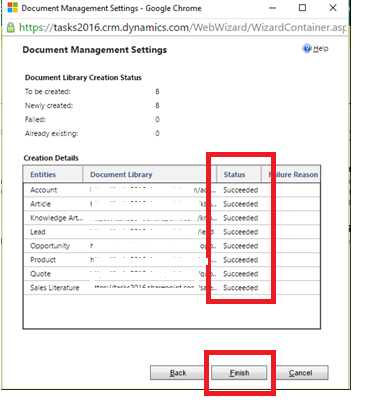Select the Lead entity row
This screenshot has height=403, width=369.
tap(172, 232)
